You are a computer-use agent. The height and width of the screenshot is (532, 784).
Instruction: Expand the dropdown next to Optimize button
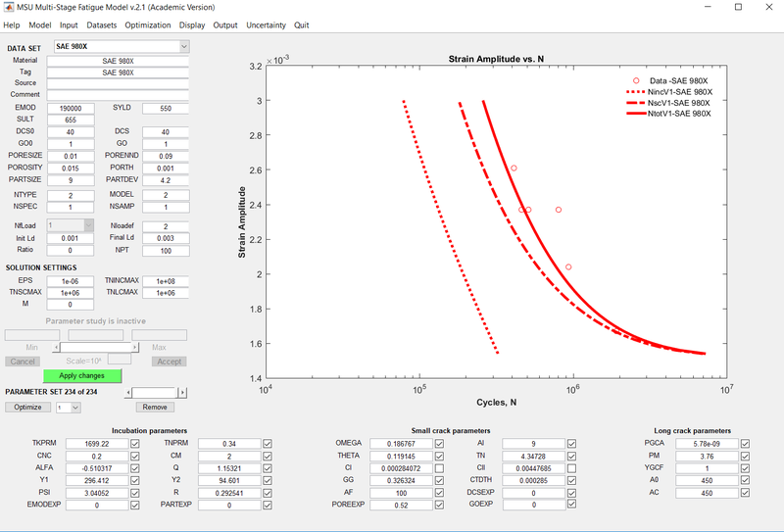(73, 407)
